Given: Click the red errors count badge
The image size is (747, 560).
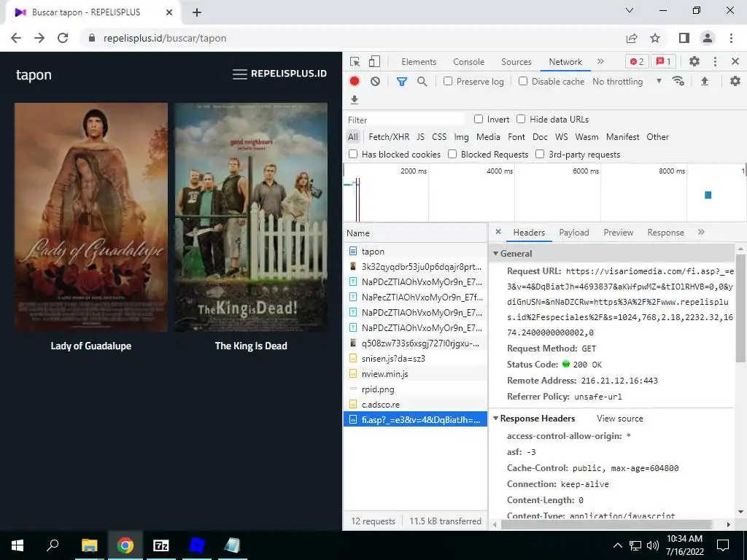Looking at the screenshot, I should [x=637, y=61].
